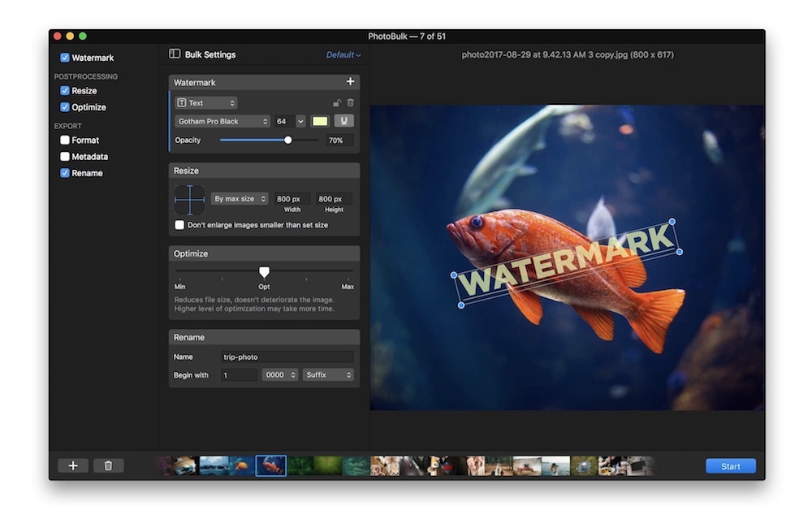
Task: Click the resize dimensions crosshair icon
Action: 190,198
